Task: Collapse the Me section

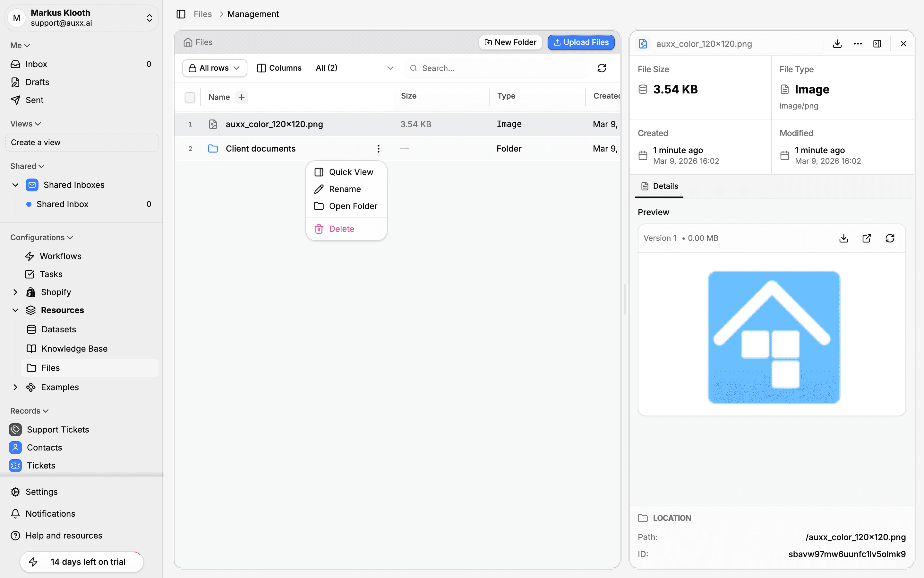Action: point(20,46)
